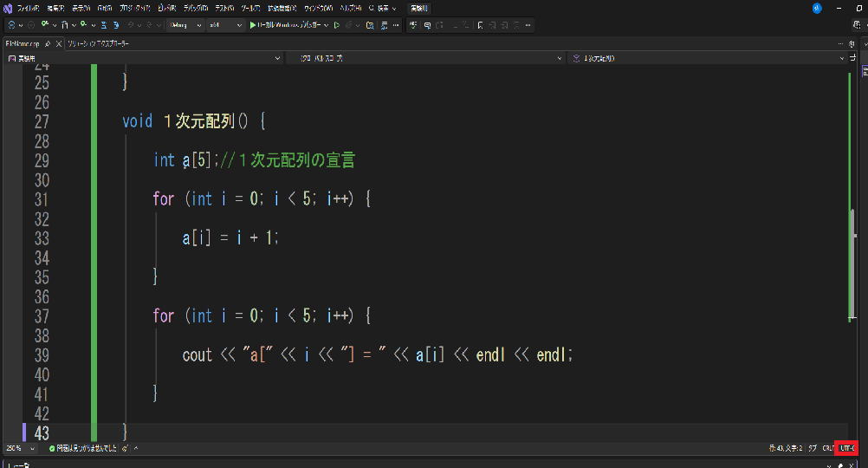Image resolution: width=868 pixels, height=468 pixels.
Task: Open the Git menu
Action: (104, 8)
